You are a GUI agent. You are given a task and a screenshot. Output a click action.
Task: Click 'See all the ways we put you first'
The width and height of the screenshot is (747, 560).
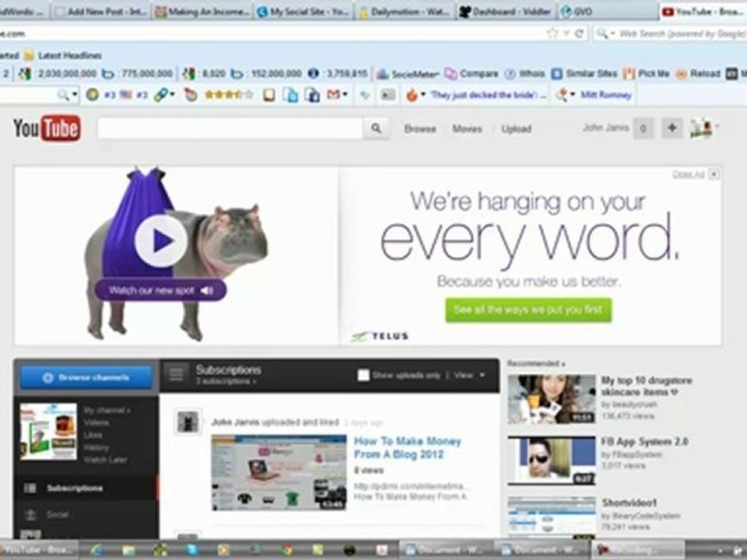(528, 310)
